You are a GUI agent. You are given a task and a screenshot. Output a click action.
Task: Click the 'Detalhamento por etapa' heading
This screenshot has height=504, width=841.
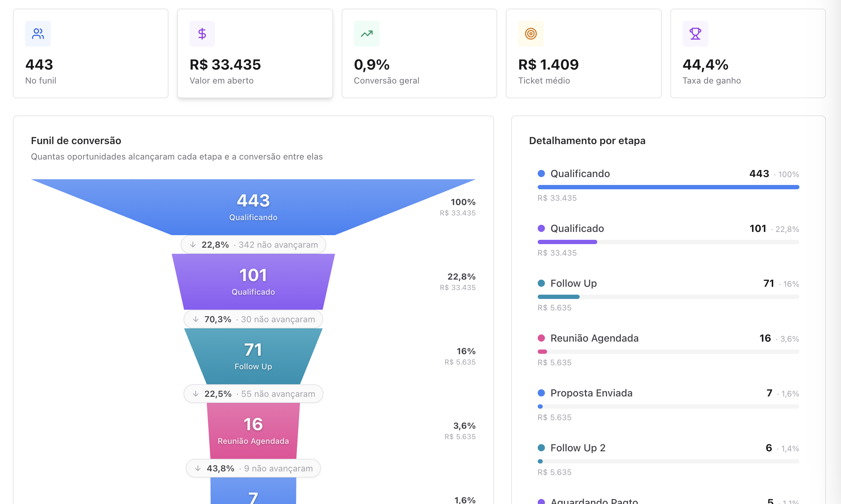(587, 141)
